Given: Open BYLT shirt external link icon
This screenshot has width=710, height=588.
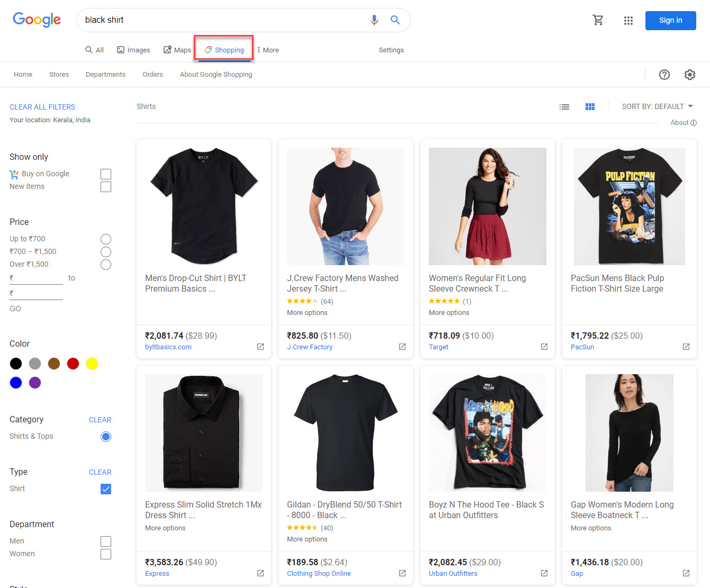Looking at the screenshot, I should coord(260,347).
